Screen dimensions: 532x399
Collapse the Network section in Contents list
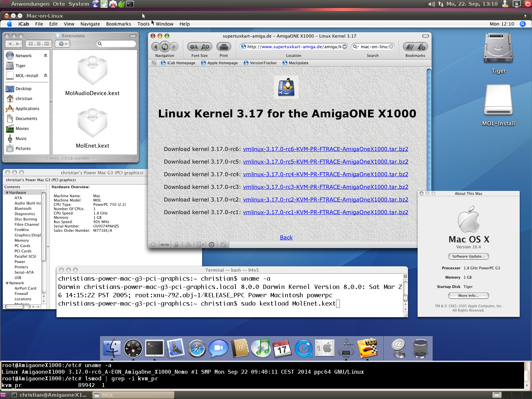pos(7,283)
